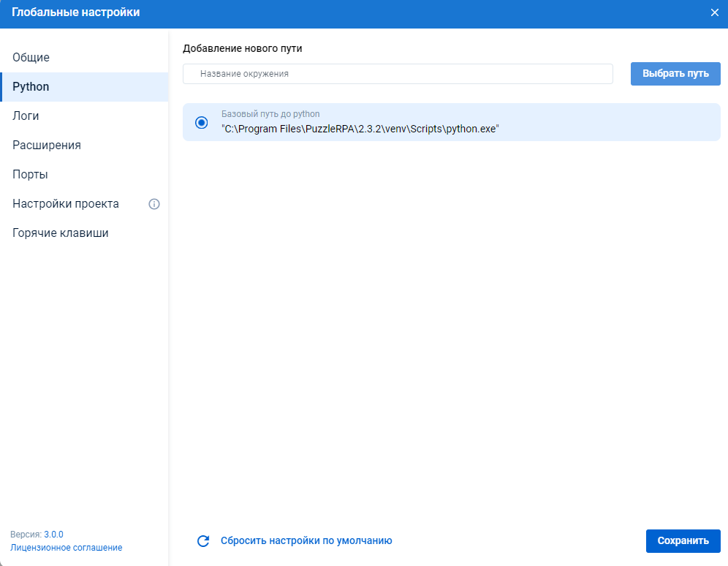This screenshot has height=566, width=728.
Task: Click Сбросить настройки по умолчанию
Action: [306, 541]
